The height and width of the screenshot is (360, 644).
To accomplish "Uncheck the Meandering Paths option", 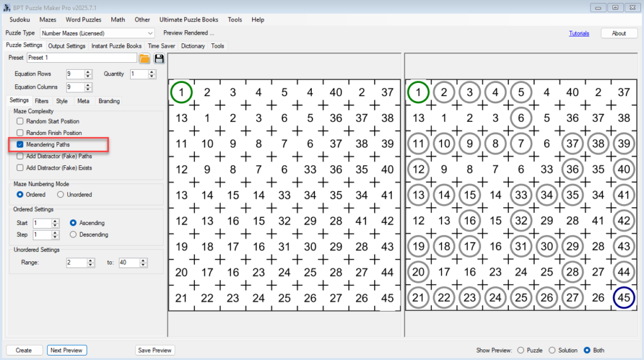I will coord(20,145).
